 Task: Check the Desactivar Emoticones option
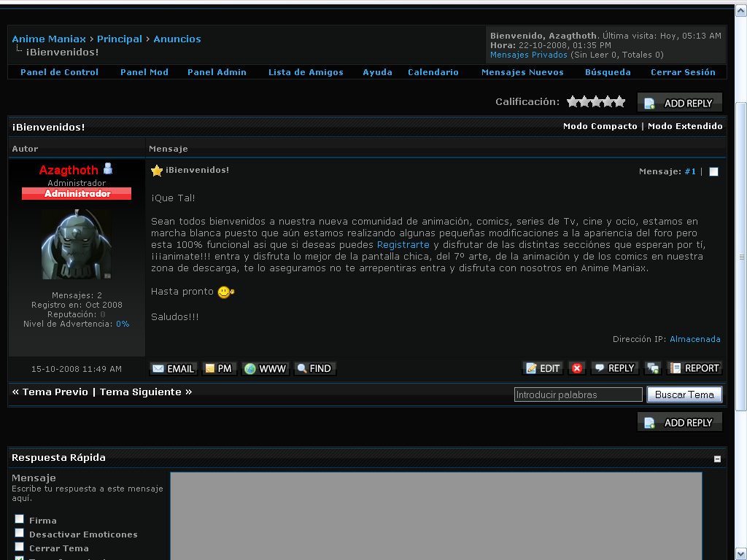[20, 533]
